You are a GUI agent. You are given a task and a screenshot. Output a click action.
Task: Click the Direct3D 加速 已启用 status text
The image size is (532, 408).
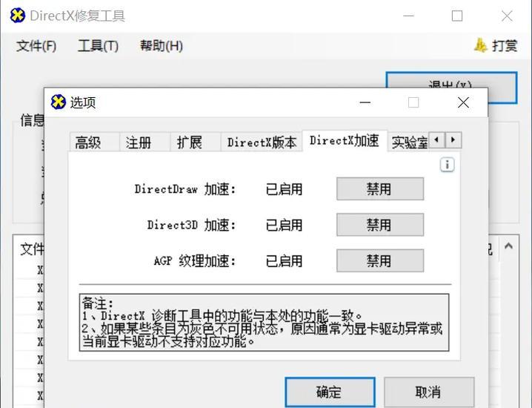pos(284,226)
